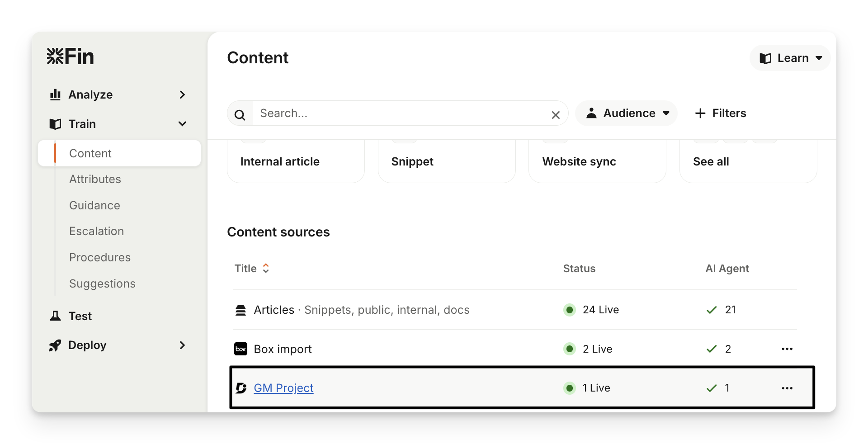Expand the Deploy section chevron

click(182, 345)
